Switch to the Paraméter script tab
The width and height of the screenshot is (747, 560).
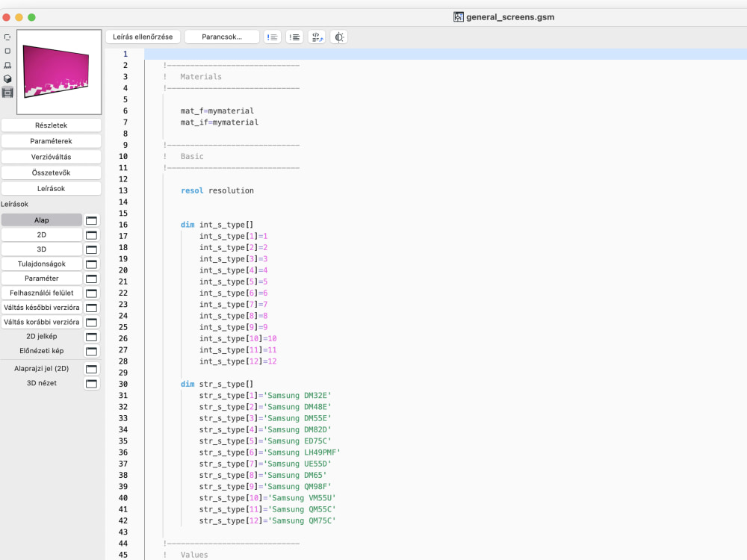click(41, 278)
